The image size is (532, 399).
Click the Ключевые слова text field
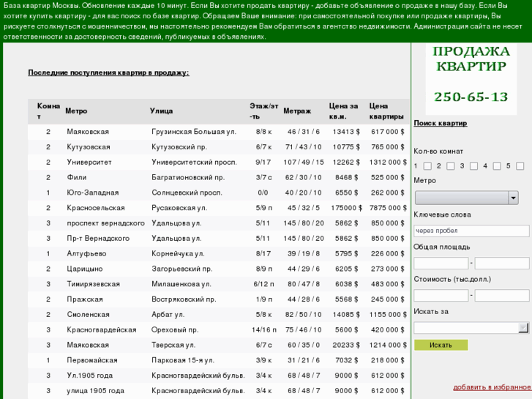coord(471,231)
